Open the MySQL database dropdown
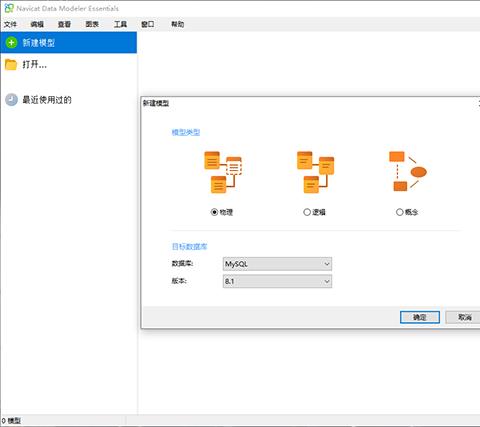Image resolution: width=480 pixels, height=427 pixels. point(277,264)
